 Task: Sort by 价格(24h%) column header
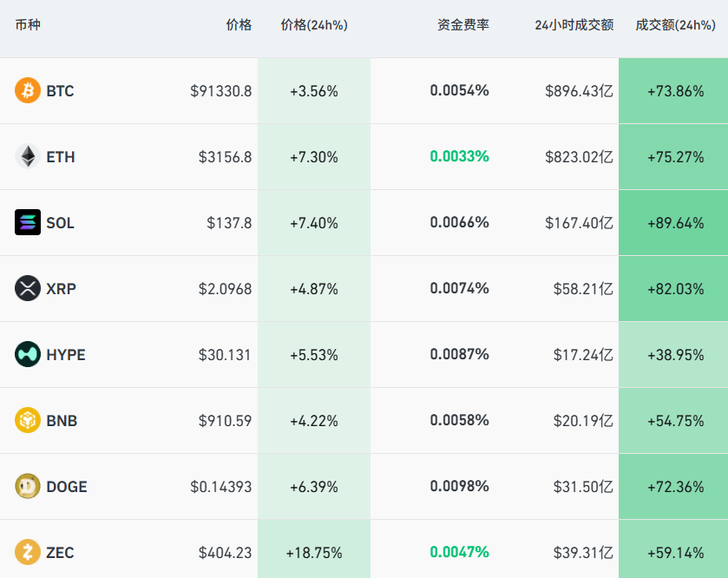[314, 25]
